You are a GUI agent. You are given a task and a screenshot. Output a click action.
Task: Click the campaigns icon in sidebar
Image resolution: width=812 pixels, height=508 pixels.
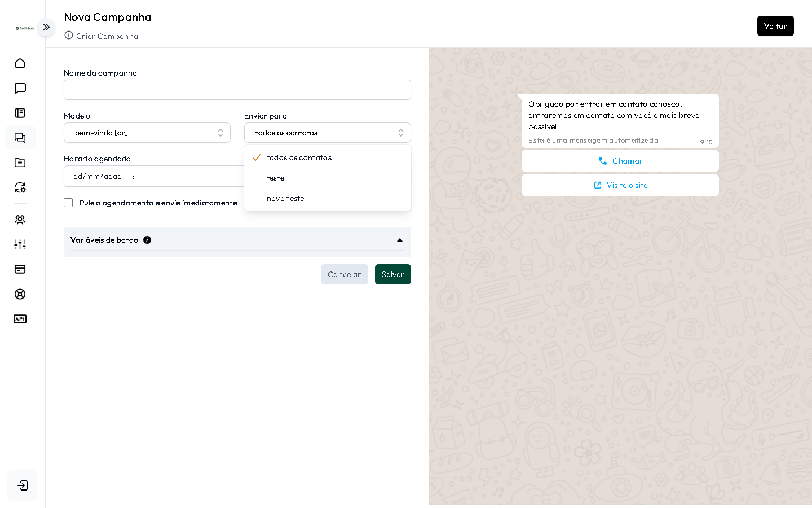(x=20, y=138)
